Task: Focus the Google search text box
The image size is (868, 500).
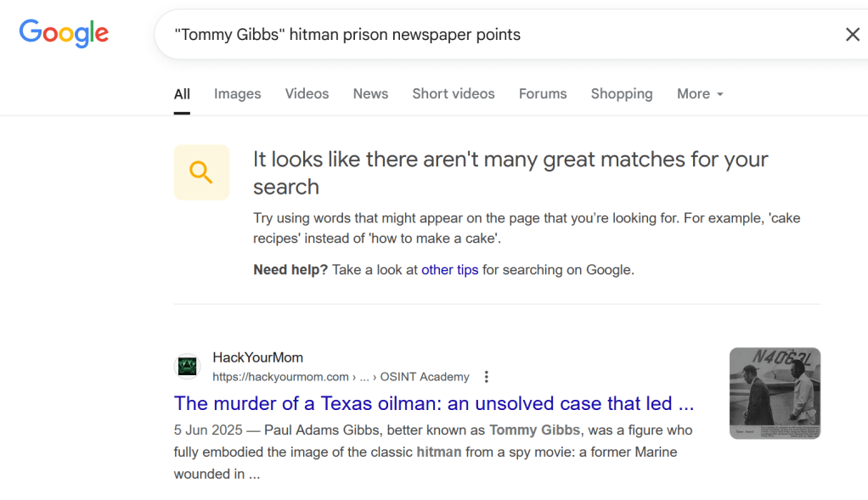Action: pos(493,35)
